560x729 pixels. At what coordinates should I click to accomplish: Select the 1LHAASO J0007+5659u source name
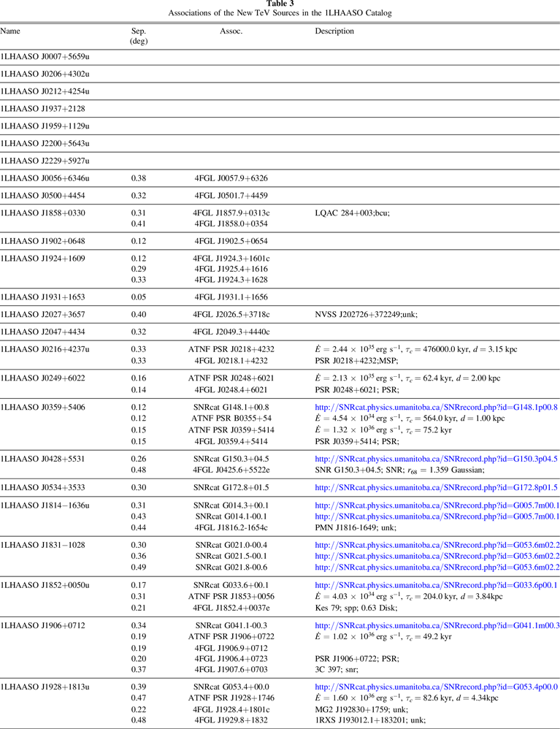click(45, 56)
